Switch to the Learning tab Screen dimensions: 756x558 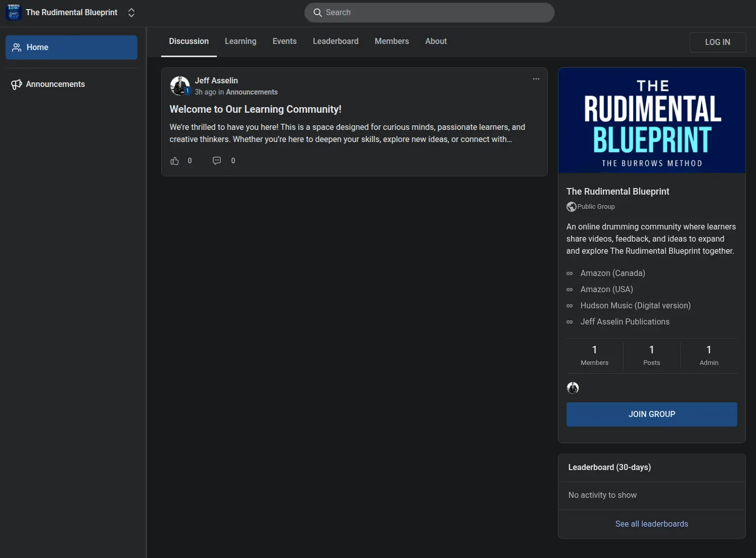point(241,41)
